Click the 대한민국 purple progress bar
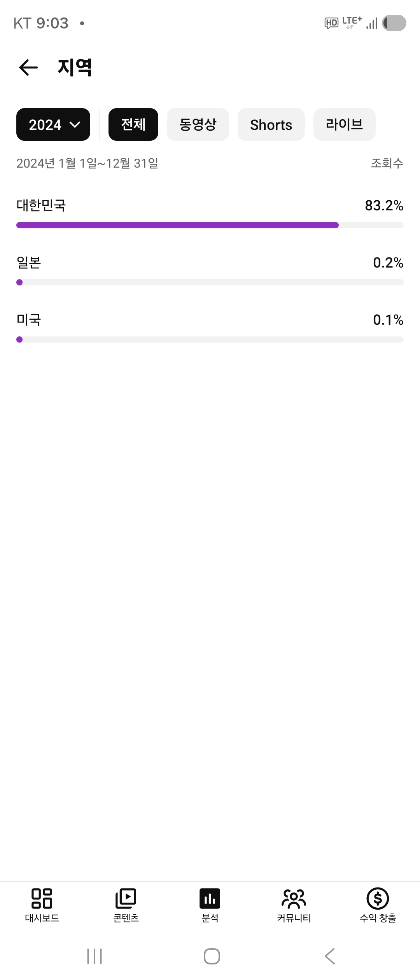This screenshot has height=980, width=420. [x=177, y=225]
